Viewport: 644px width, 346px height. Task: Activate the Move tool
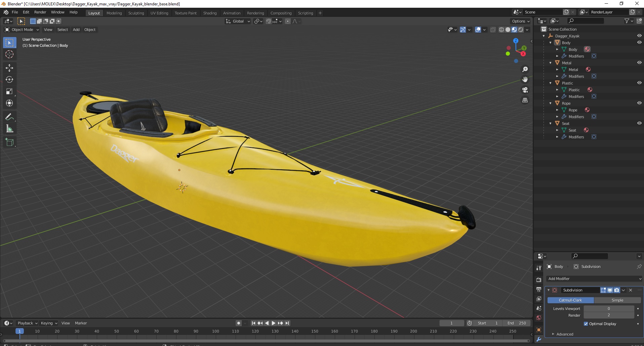pos(9,68)
